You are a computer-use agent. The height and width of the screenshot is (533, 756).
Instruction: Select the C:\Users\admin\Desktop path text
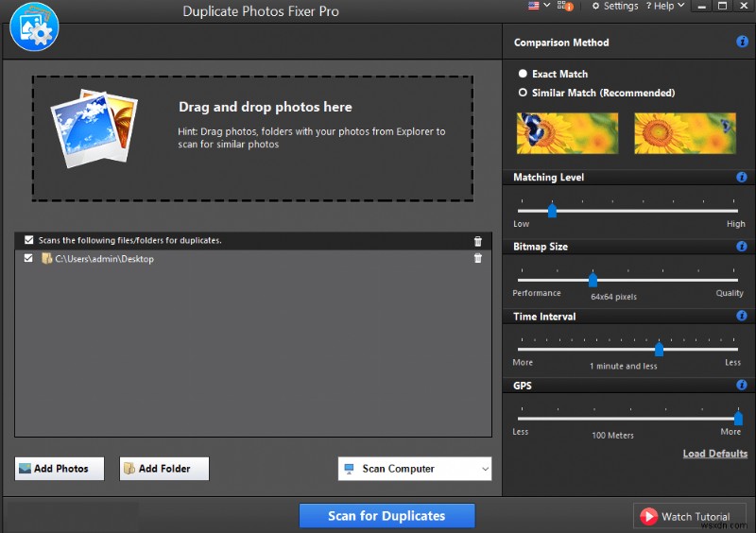coord(104,259)
